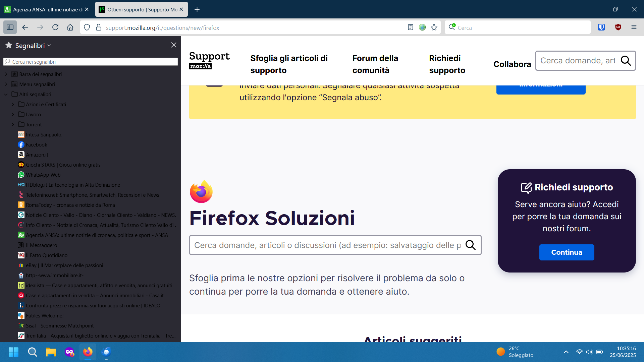Open RomaToday bookmark
This screenshot has width=644, height=362.
66,205
